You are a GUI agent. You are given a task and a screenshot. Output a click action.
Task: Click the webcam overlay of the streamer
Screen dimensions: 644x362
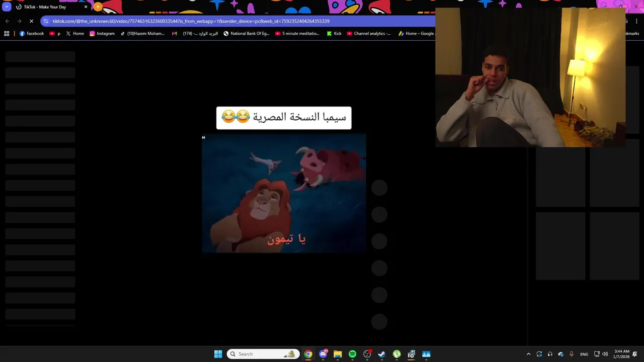point(530,77)
